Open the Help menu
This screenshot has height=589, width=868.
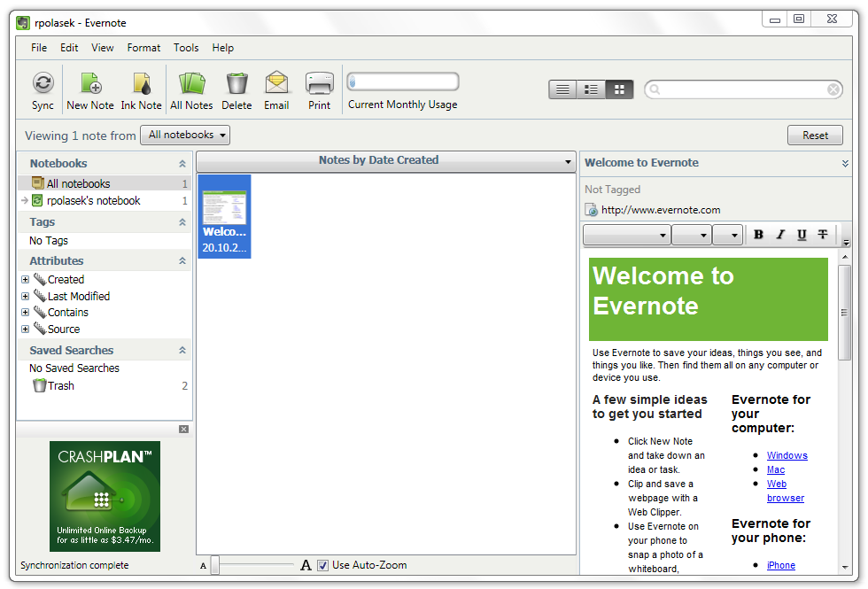pos(223,48)
